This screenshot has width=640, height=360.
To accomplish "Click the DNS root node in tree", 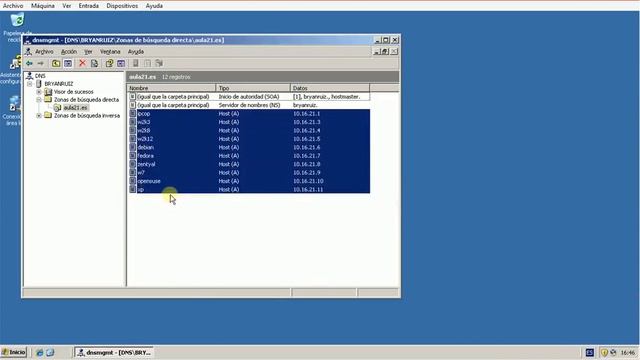I will point(40,76).
